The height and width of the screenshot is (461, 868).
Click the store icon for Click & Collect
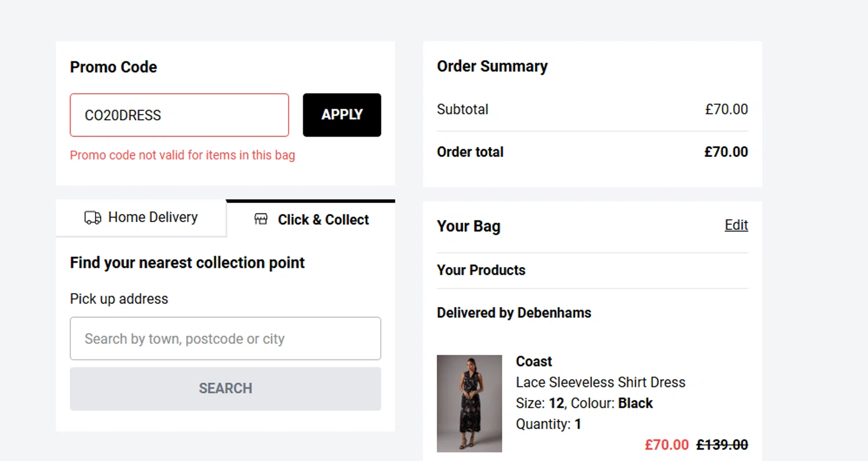click(261, 219)
